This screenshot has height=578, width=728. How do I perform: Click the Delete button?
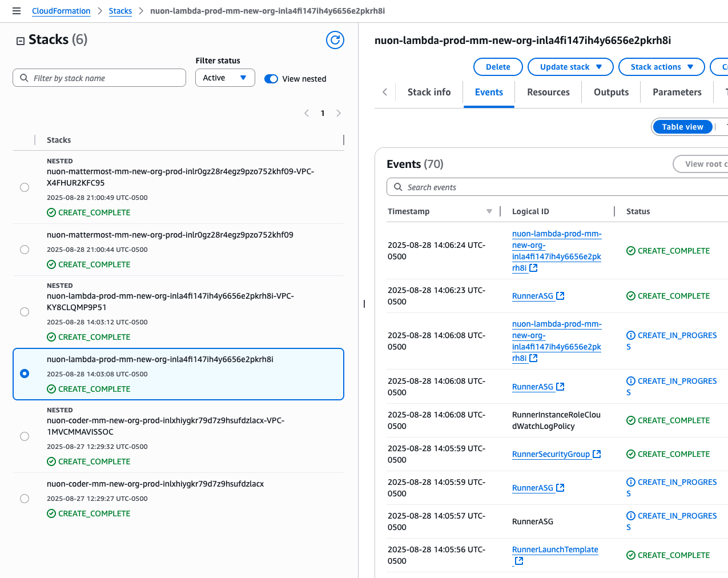pos(498,67)
